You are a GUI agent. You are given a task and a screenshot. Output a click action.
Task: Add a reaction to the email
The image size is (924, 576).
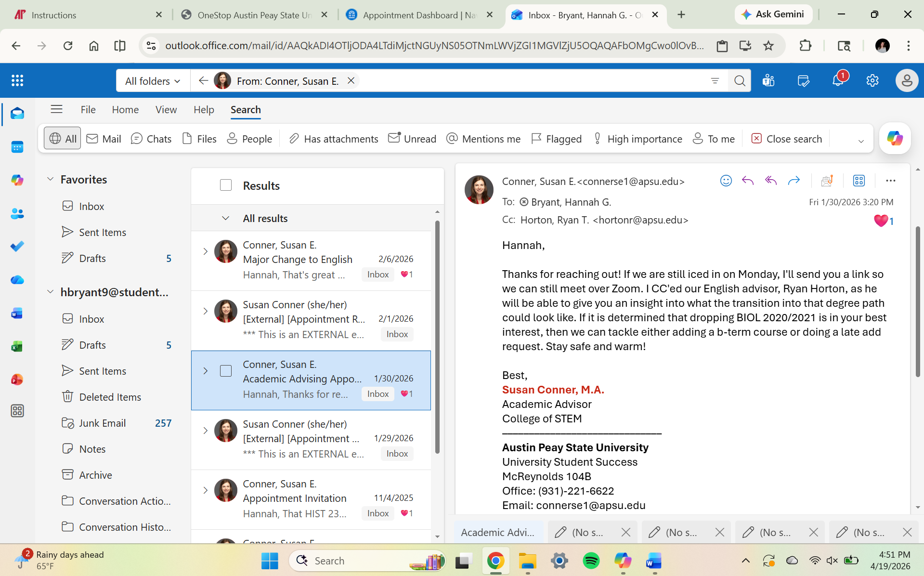click(x=726, y=181)
